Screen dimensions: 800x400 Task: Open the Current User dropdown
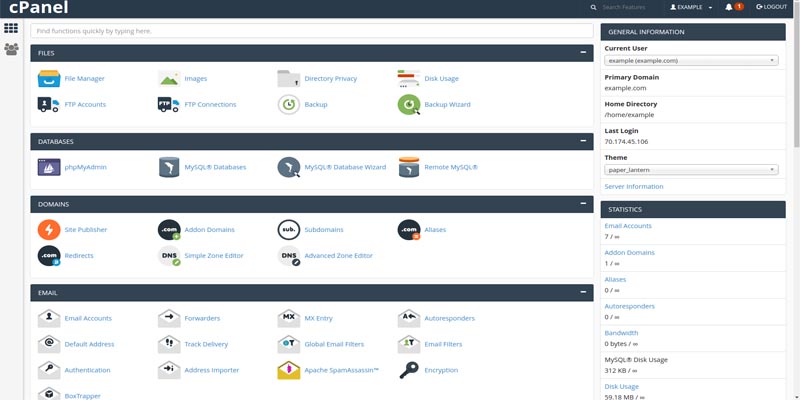[691, 61]
